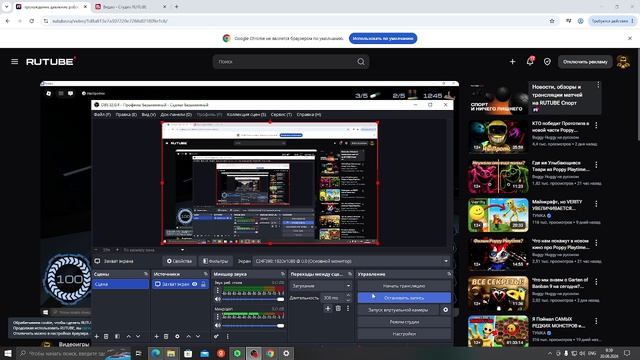The width and height of the screenshot is (640, 360).
Task: Open the Вид menu in OBS
Action: click(149, 115)
